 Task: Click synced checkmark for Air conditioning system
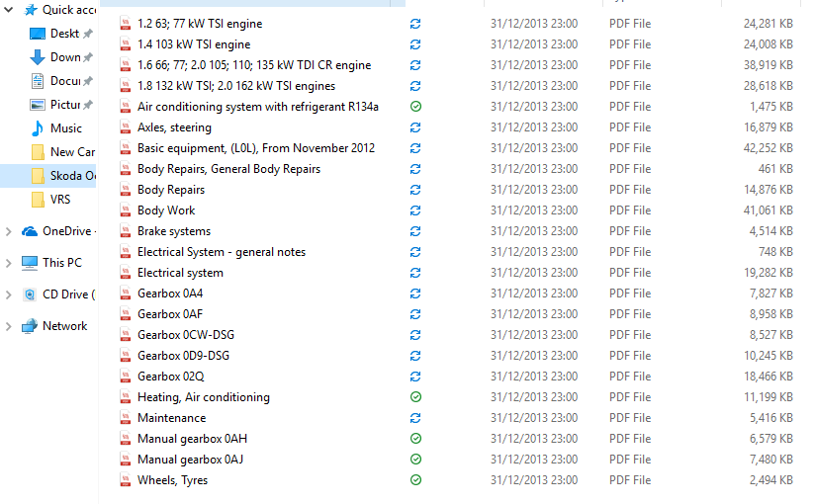tap(415, 107)
